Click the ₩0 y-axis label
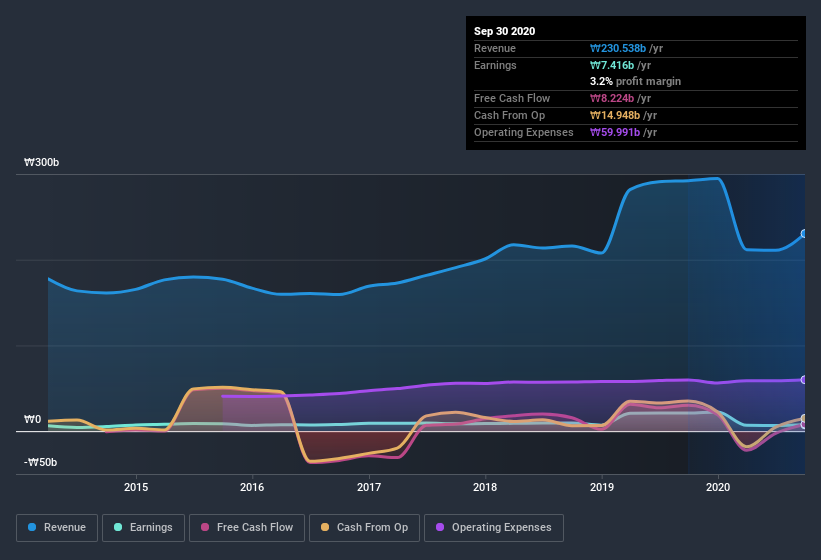 click(32, 419)
